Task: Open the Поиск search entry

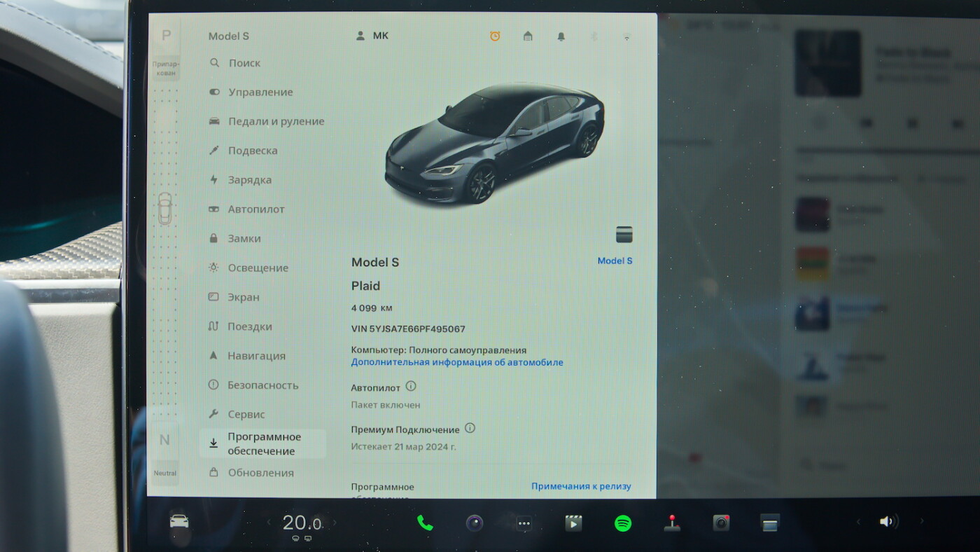Action: click(235, 63)
